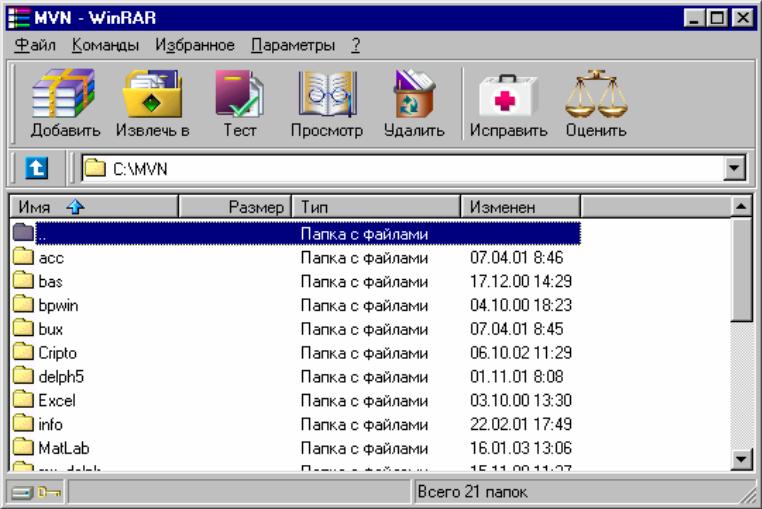Open the Избранное menu
This screenshot has width=762, height=509.
coord(195,45)
